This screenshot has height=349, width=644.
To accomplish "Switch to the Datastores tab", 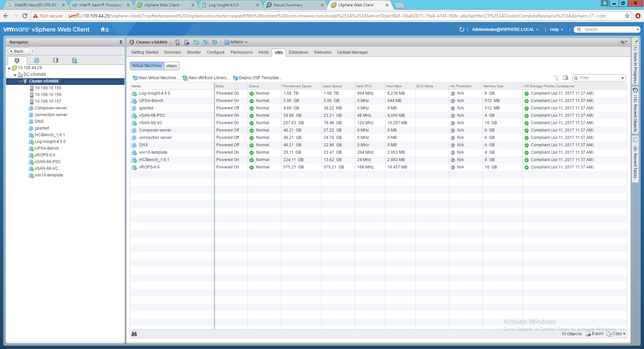I will (x=298, y=52).
